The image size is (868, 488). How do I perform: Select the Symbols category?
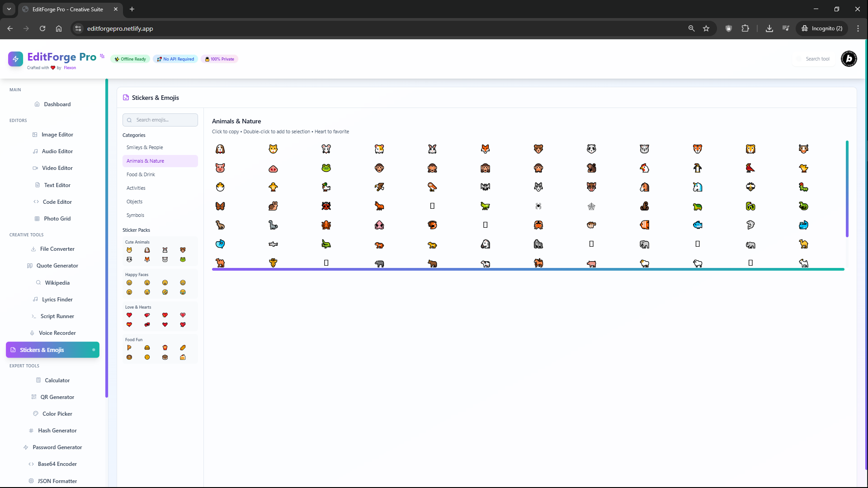tap(135, 215)
